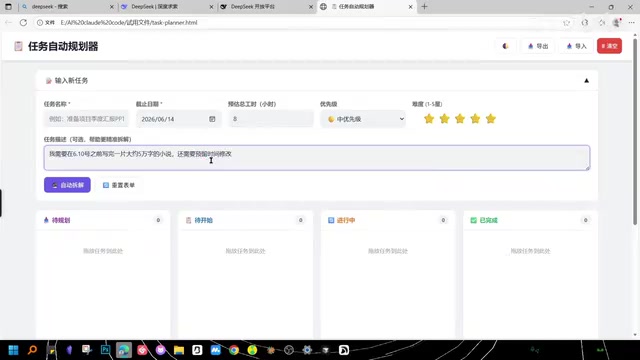Open the purple cat icon in taskbar
Screen dimensions: 640x360
(x=160, y=350)
